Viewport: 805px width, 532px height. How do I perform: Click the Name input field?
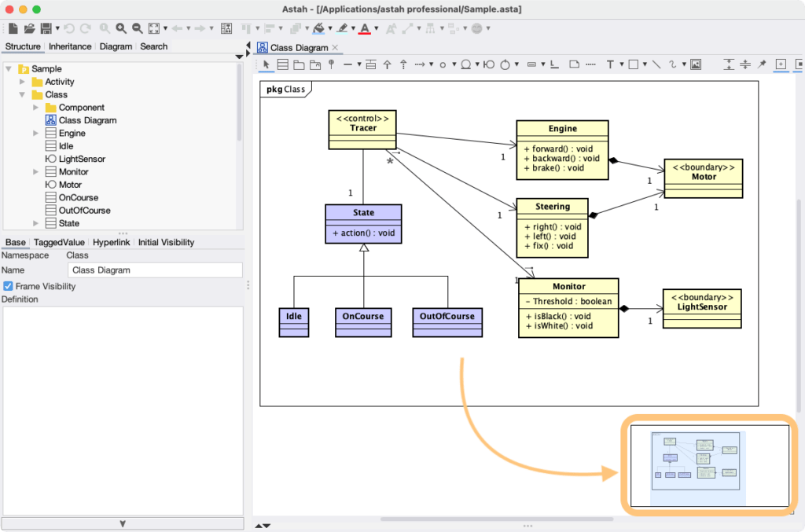[x=155, y=270]
